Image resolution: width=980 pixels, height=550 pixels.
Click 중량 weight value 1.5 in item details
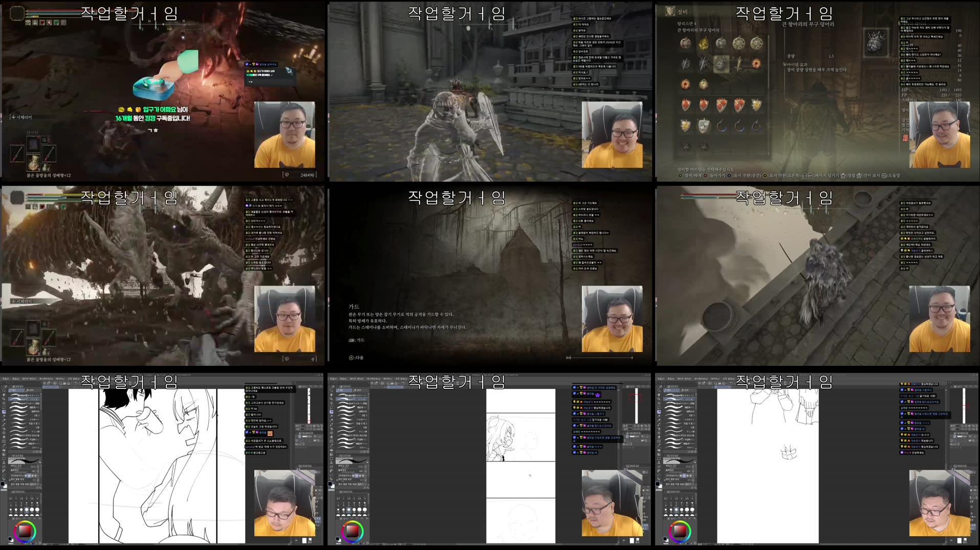(831, 56)
